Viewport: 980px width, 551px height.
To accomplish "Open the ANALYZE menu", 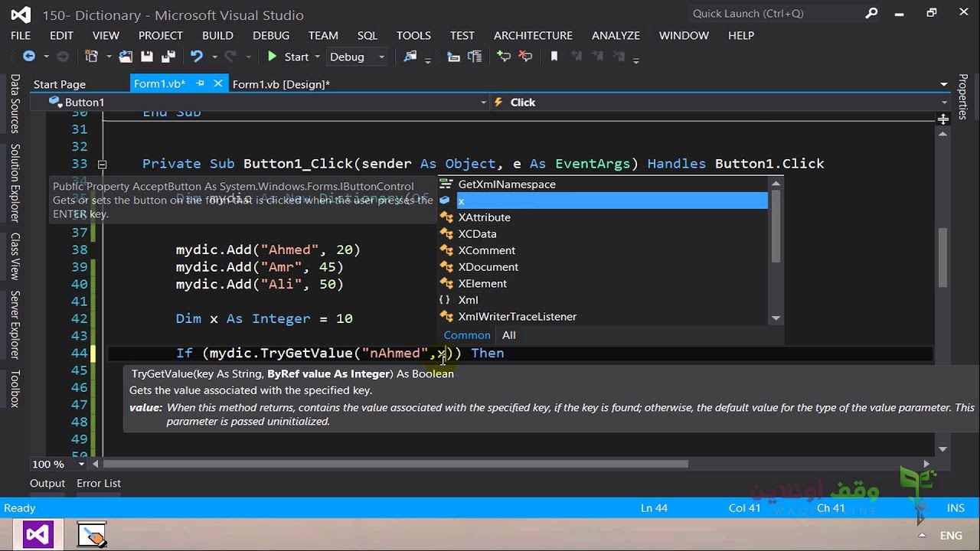I will pos(616,35).
